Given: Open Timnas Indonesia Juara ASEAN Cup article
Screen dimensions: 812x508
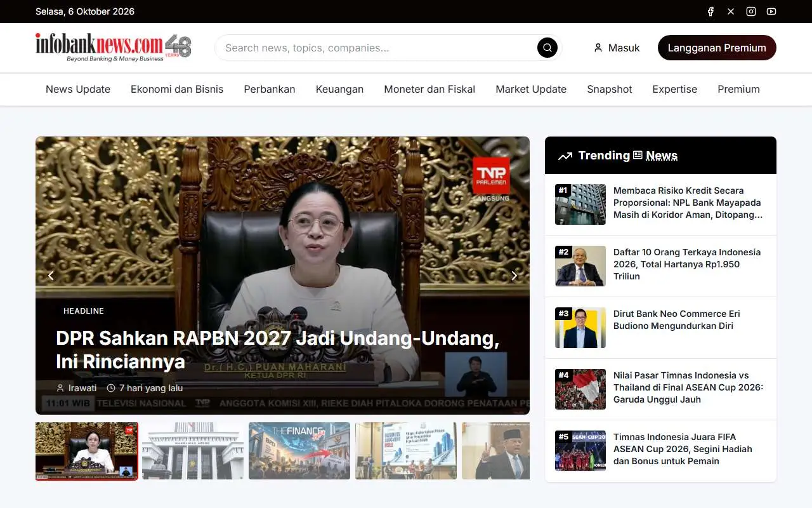Looking at the screenshot, I should 683,449.
